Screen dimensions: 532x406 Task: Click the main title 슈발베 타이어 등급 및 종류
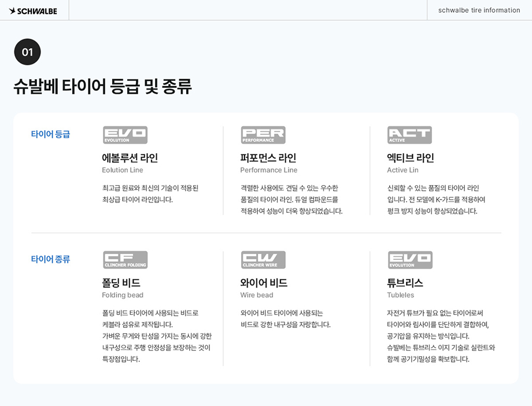[x=102, y=86]
